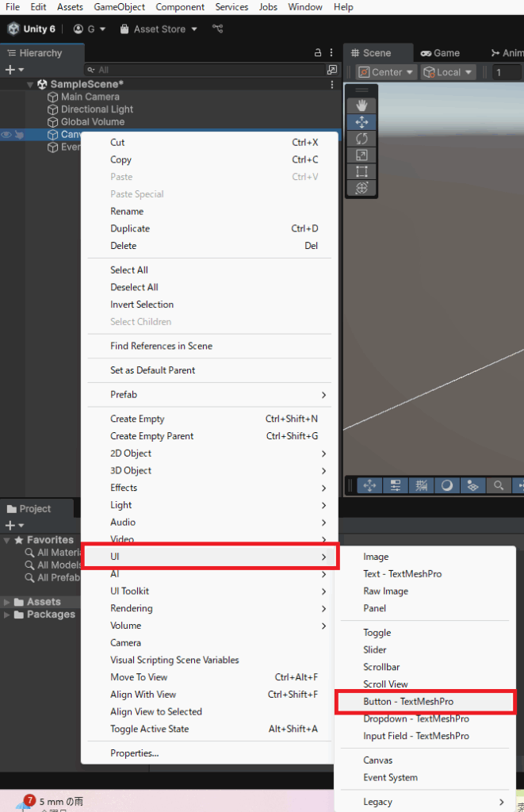Click Create Empty in context menu
This screenshot has width=524, height=812.
click(x=210, y=419)
